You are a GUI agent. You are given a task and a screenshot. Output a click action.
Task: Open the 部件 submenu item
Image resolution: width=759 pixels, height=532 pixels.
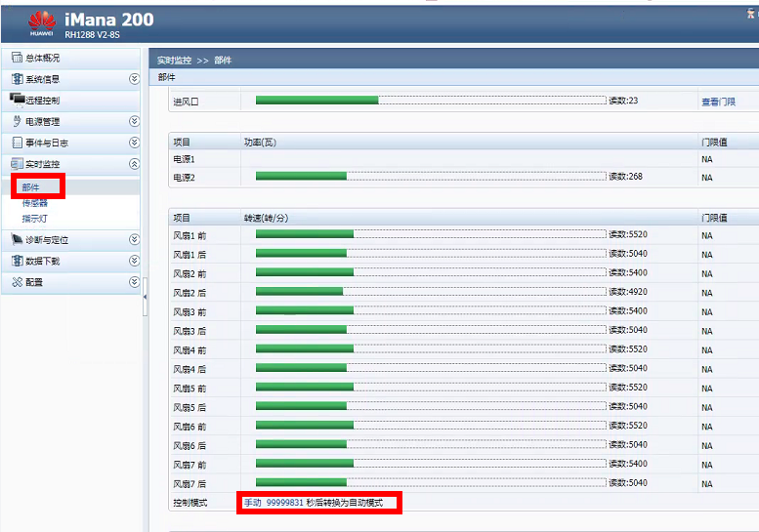click(x=31, y=186)
